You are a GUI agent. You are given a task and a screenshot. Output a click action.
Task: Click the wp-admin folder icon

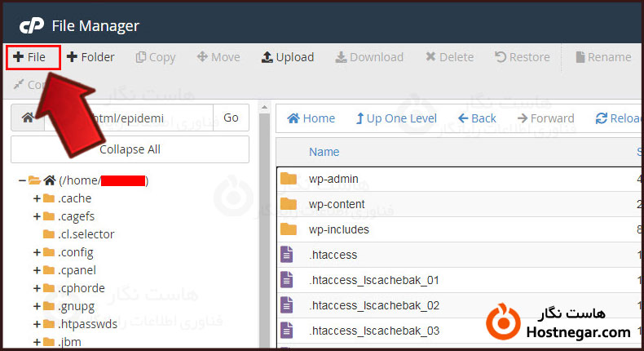(x=289, y=179)
